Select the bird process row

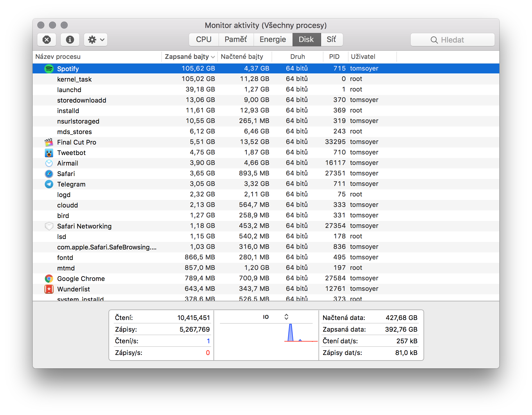[266, 216]
